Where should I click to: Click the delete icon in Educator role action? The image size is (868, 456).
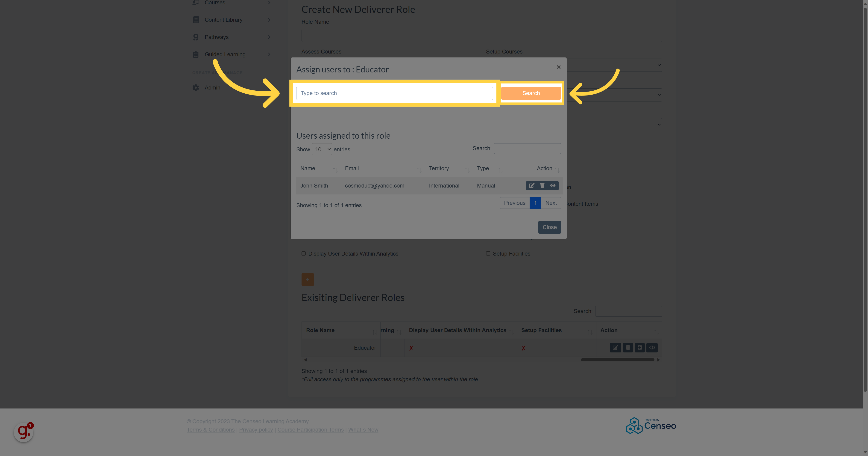tap(628, 347)
